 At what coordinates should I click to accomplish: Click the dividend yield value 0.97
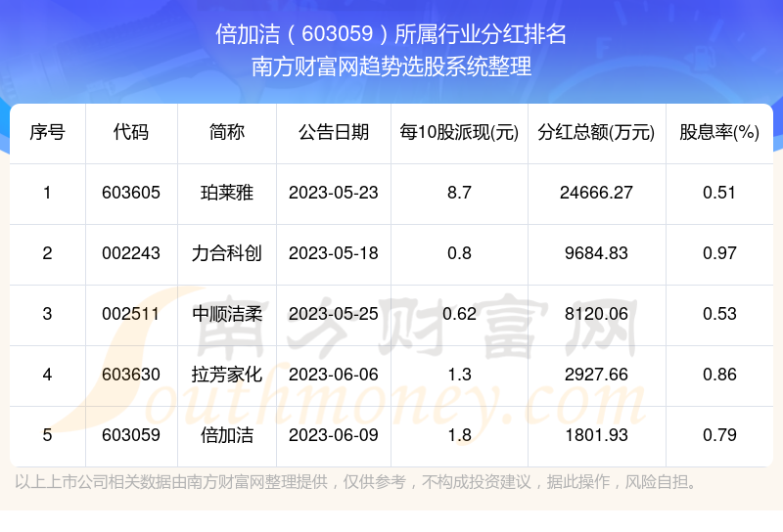click(719, 253)
